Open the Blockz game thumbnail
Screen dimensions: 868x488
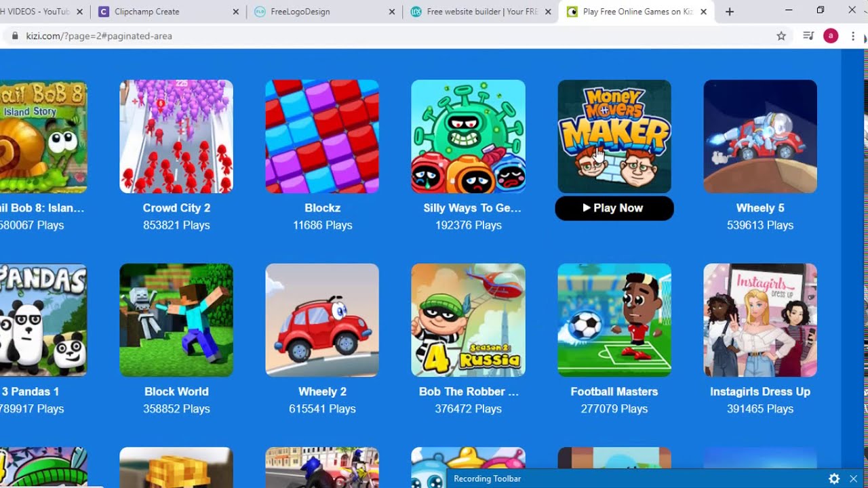pos(322,136)
